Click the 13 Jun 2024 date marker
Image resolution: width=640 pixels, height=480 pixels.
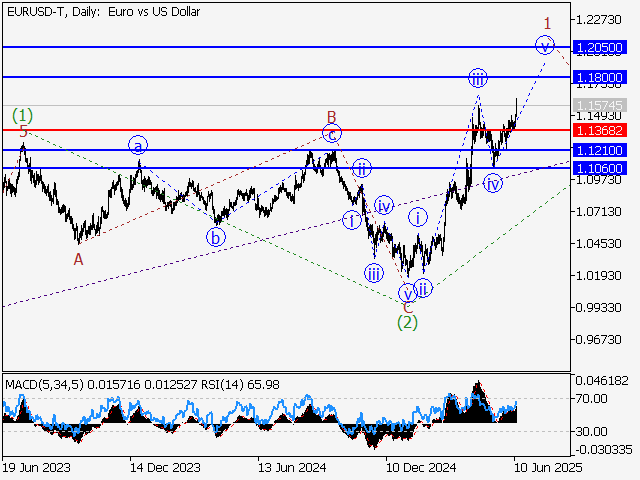click(x=287, y=467)
